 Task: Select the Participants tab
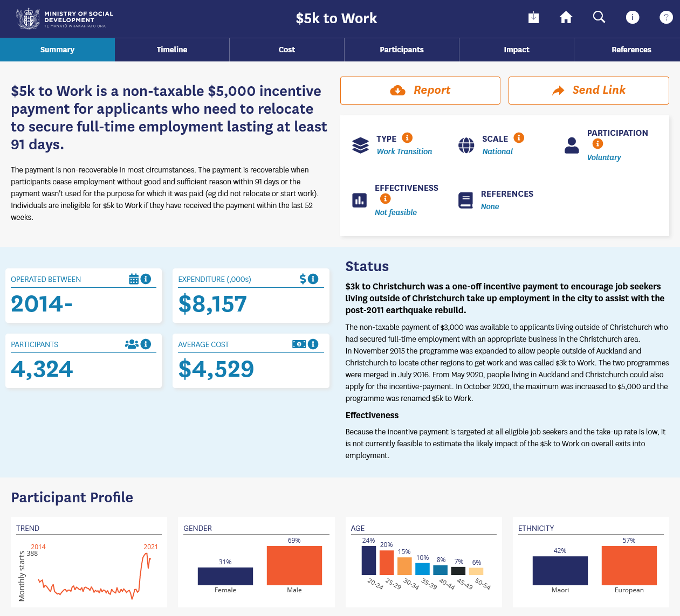coord(402,50)
